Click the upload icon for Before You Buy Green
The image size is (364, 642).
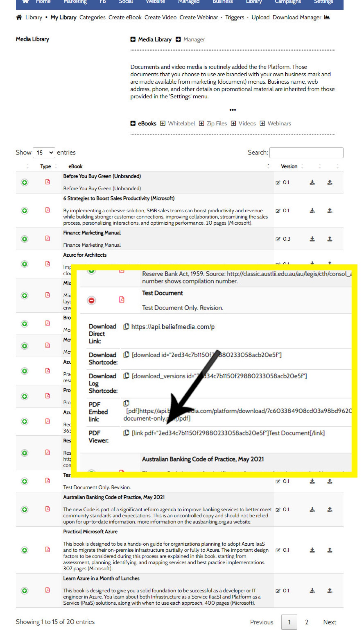(330, 182)
